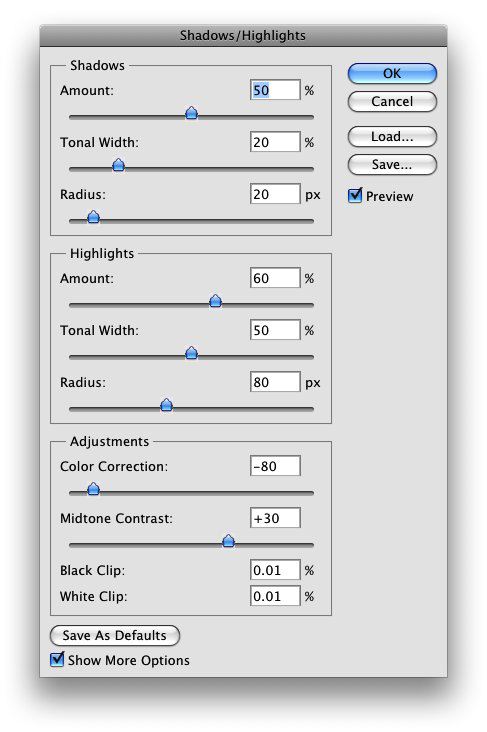The height and width of the screenshot is (732, 487).
Task: Click the White Clip input field
Action: [275, 596]
